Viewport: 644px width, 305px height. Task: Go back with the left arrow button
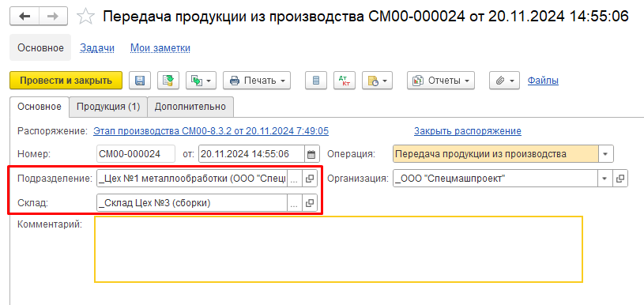click(24, 17)
